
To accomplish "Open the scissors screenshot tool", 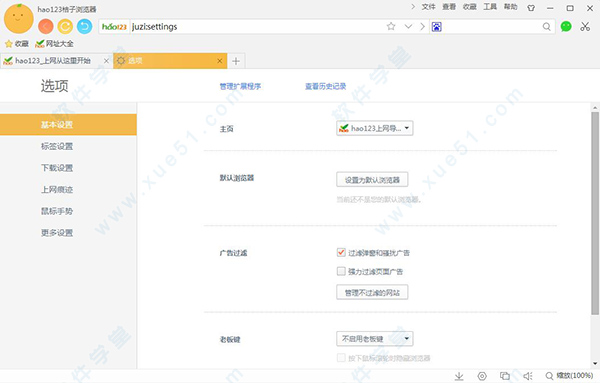I will 585,26.
